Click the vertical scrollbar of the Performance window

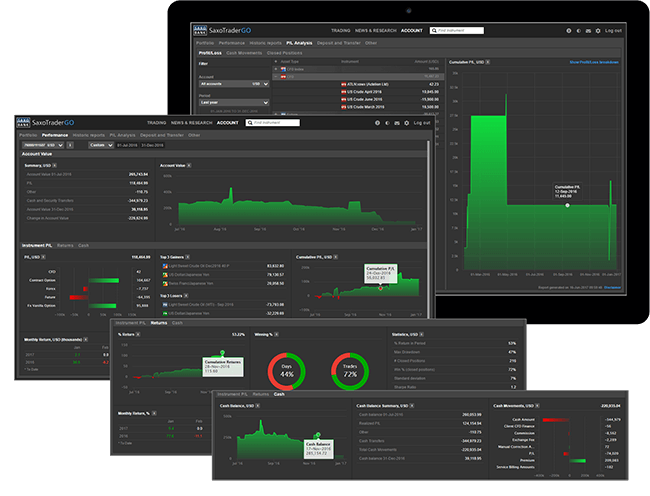(x=429, y=228)
